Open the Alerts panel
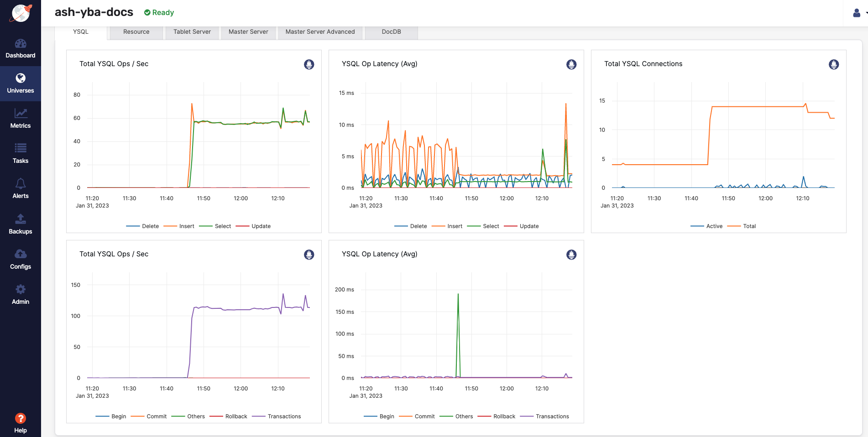The image size is (868, 437). 21,189
